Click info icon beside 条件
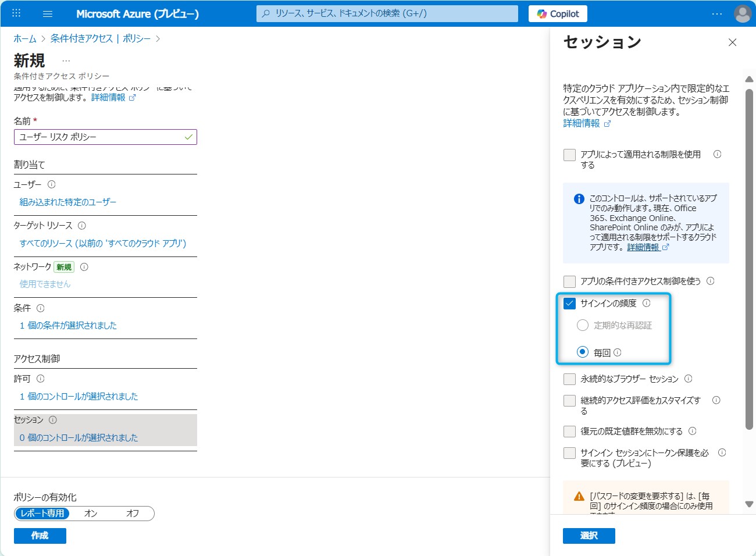 41,308
